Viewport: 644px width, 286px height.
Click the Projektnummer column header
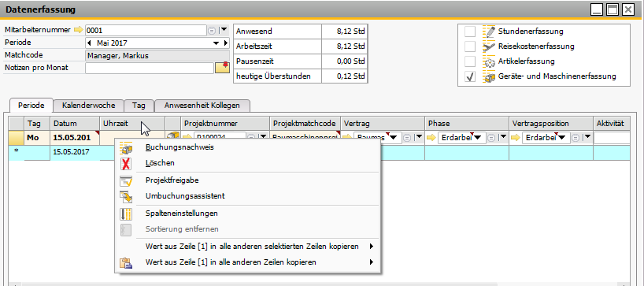click(225, 123)
